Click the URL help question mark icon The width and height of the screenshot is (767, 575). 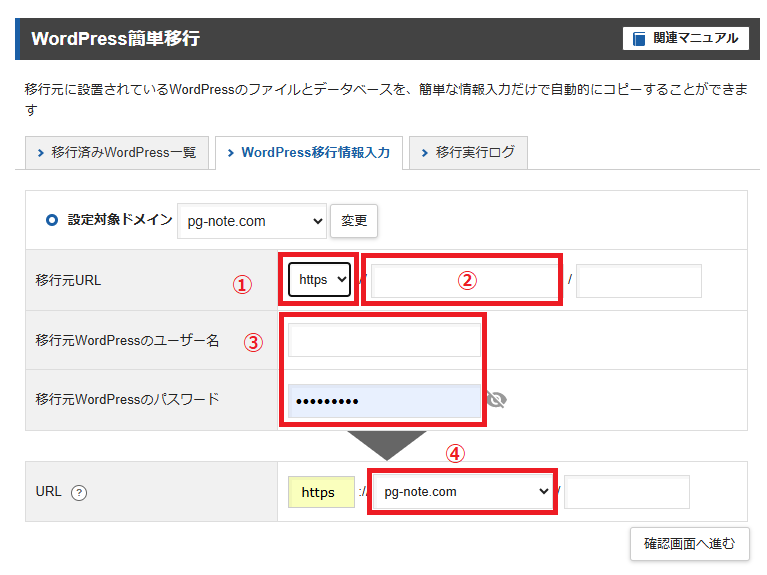[x=79, y=492]
